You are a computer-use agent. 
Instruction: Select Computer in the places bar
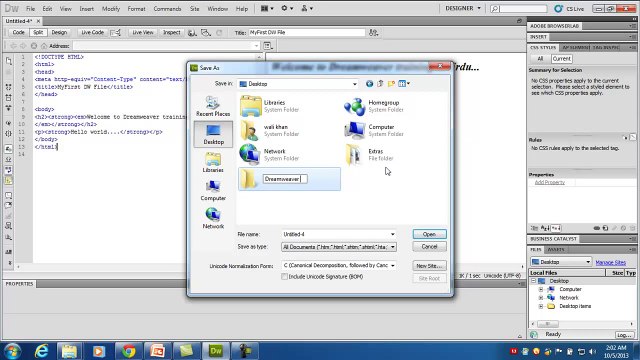[x=213, y=191]
